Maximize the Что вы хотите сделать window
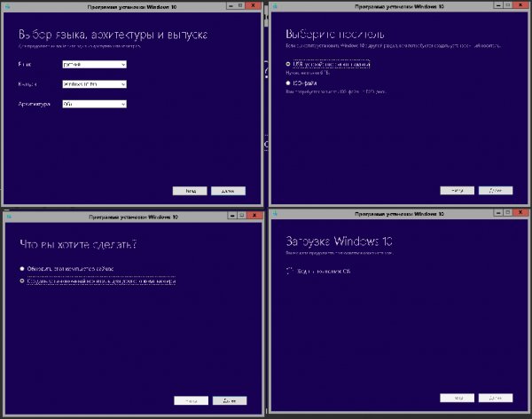This screenshot has height=419, width=532. pos(241,215)
